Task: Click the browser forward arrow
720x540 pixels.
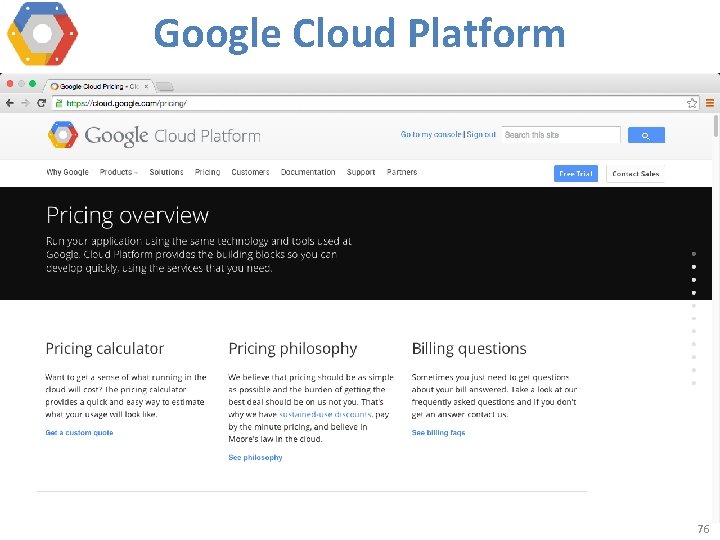Action: point(24,103)
